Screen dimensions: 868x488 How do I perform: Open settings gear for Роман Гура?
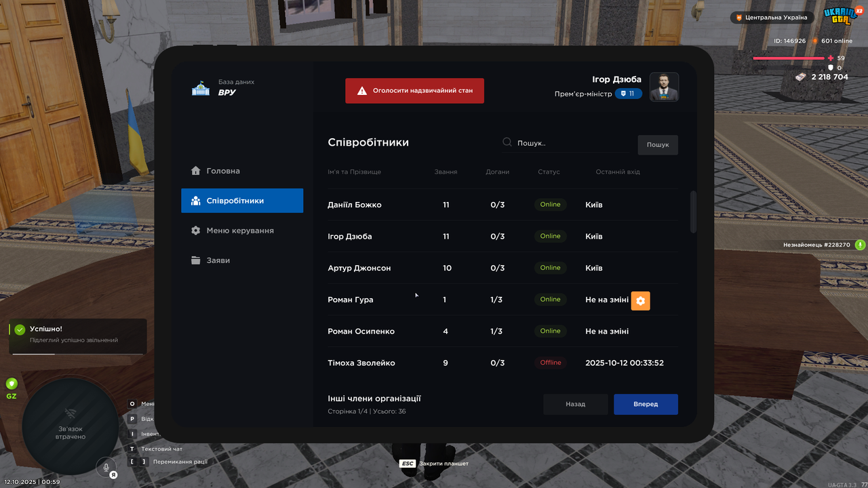641,300
